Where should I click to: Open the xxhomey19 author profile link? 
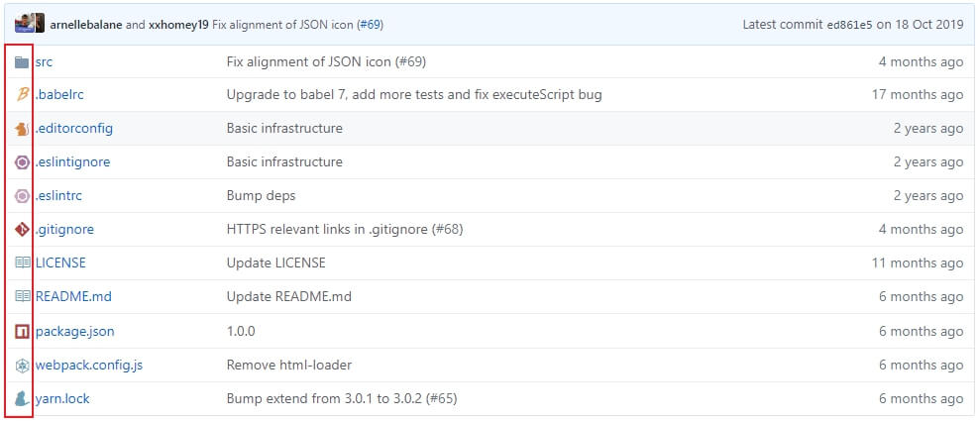point(178,24)
